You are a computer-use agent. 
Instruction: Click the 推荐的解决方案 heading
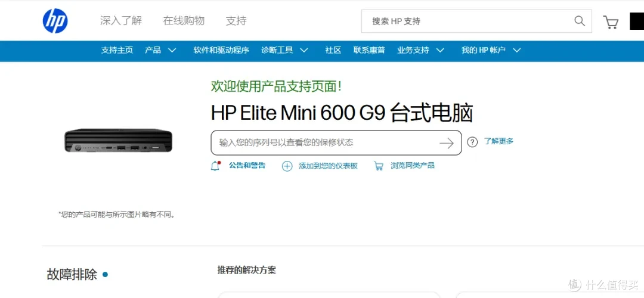coord(247,270)
